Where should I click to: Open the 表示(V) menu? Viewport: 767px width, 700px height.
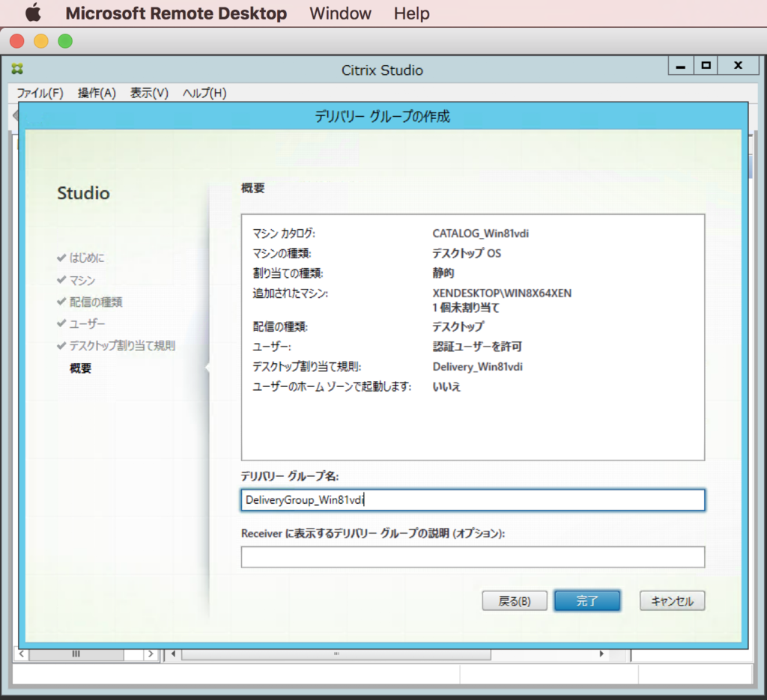tap(149, 93)
